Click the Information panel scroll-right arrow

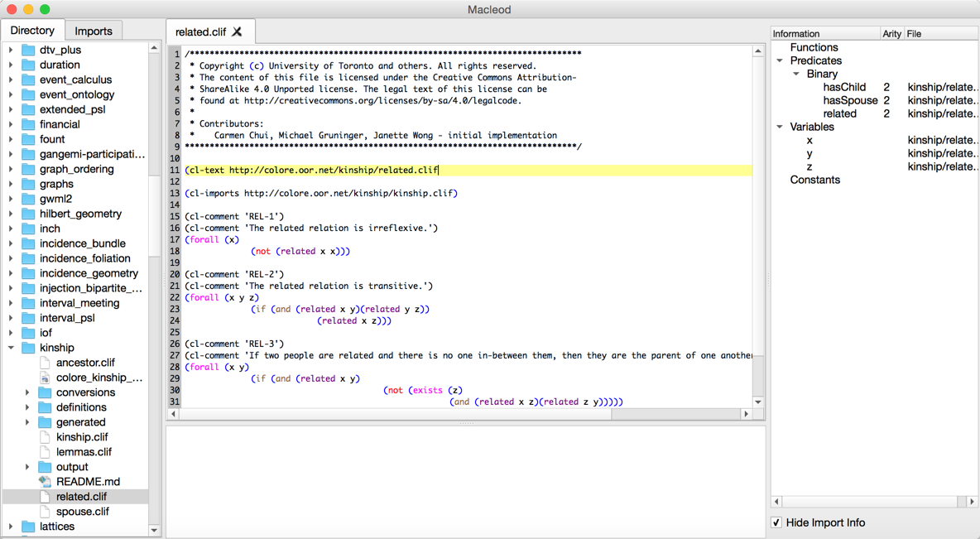[x=972, y=502]
